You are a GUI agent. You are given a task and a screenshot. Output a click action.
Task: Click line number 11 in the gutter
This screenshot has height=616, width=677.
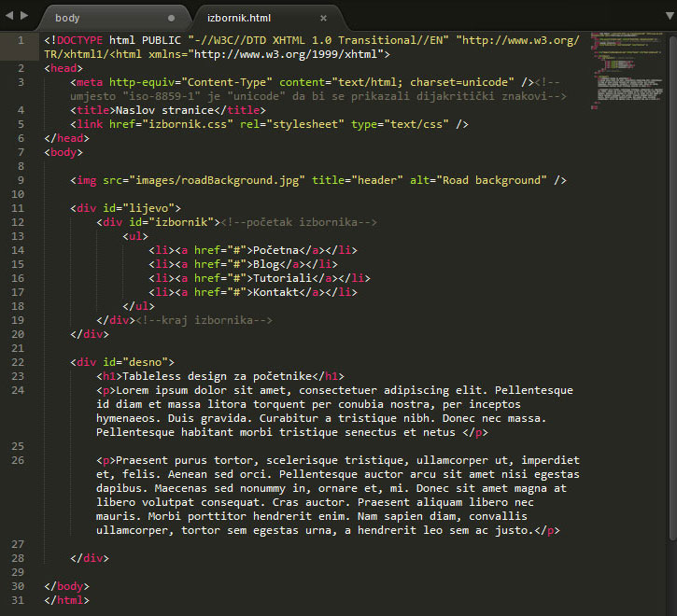tap(20, 208)
